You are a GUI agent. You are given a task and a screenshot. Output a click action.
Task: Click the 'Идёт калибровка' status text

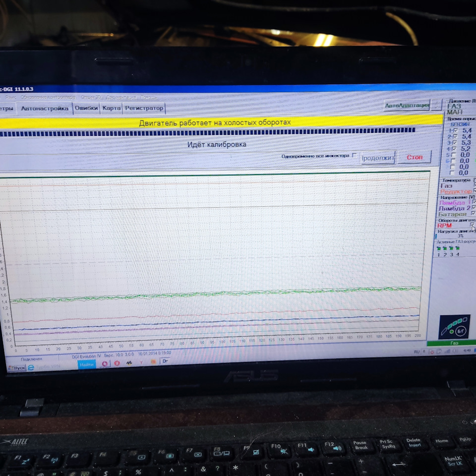[217, 144]
